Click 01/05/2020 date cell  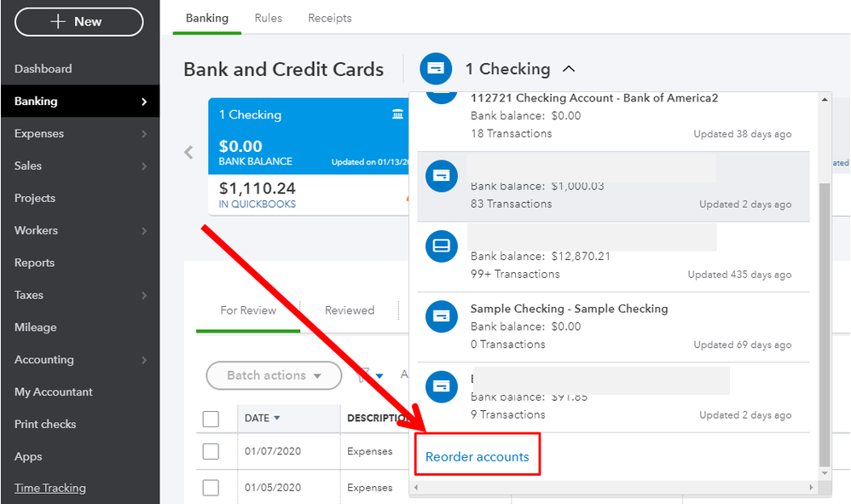tap(273, 488)
